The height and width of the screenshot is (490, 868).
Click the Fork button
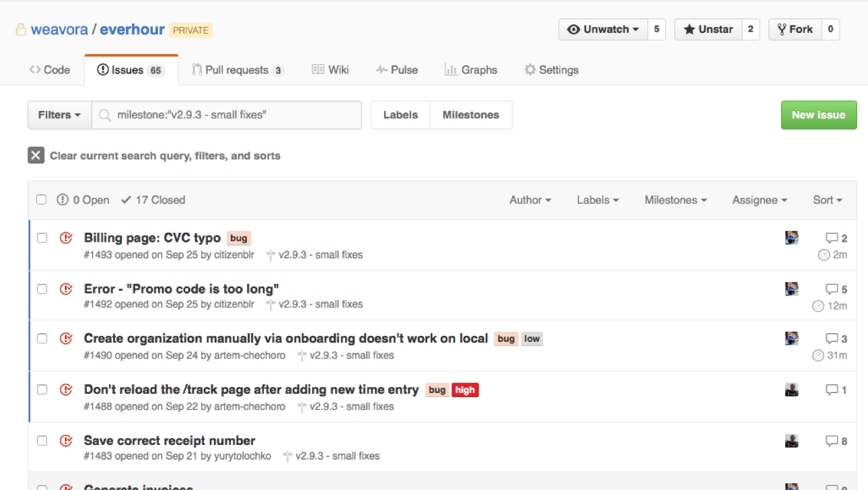(795, 30)
